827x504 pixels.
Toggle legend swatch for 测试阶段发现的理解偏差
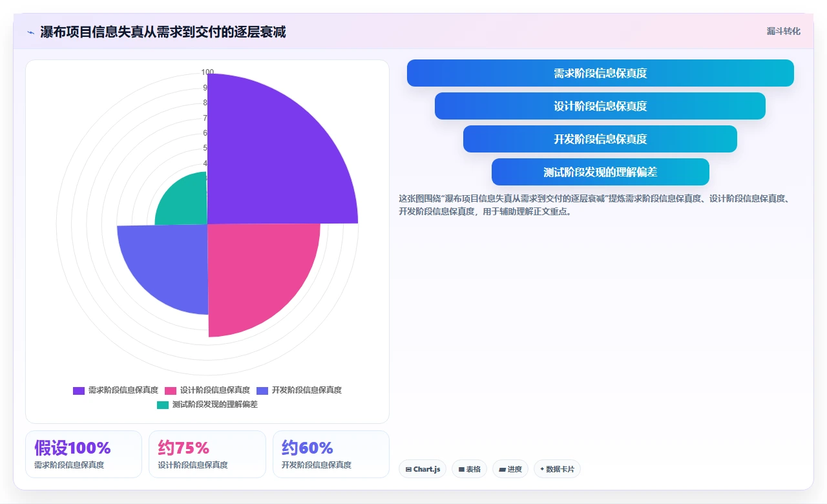click(x=163, y=405)
